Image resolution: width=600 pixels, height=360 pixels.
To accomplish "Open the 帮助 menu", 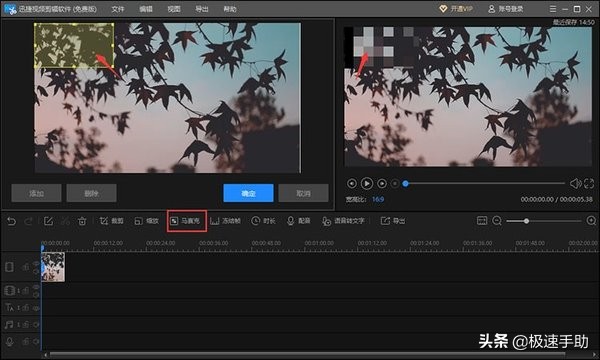I will pyautogui.click(x=230, y=9).
